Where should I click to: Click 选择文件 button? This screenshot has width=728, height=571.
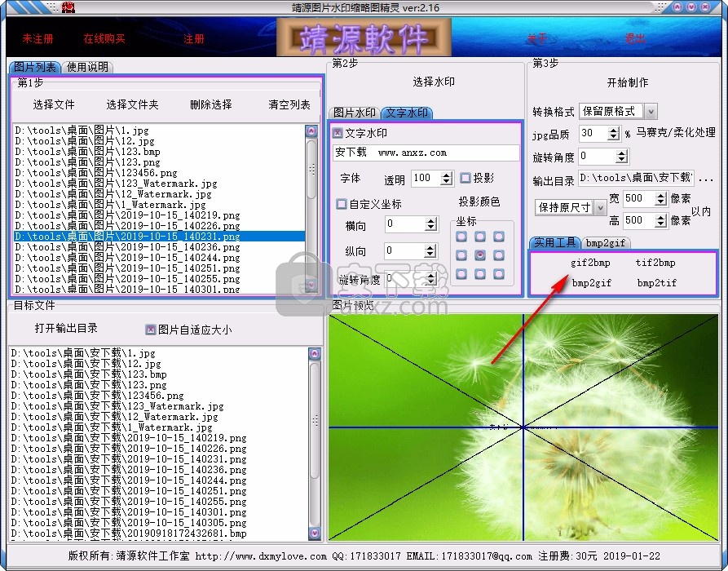(54, 104)
